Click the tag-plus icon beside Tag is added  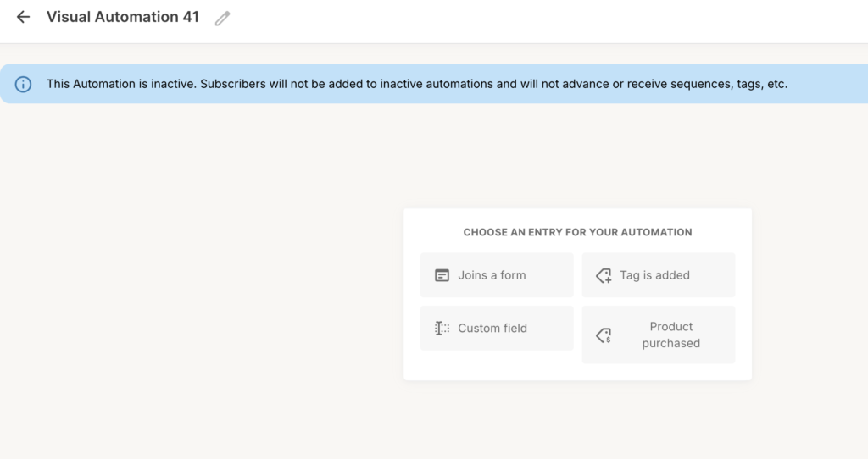coord(604,275)
